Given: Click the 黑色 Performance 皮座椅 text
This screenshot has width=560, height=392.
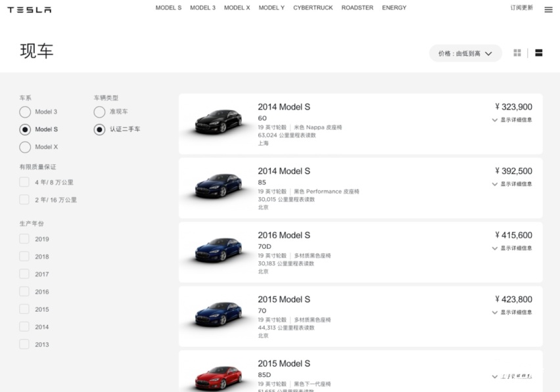Looking at the screenshot, I should coord(327,192).
